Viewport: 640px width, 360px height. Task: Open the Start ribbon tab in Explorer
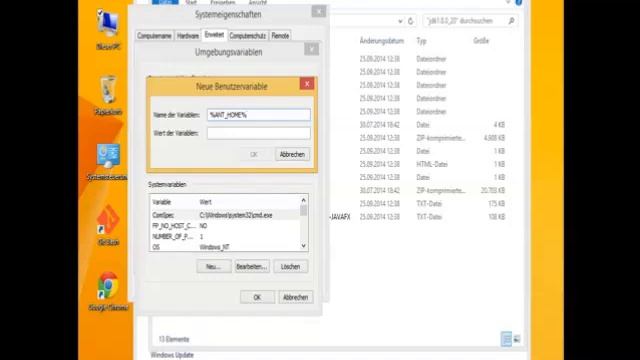(191, 2)
